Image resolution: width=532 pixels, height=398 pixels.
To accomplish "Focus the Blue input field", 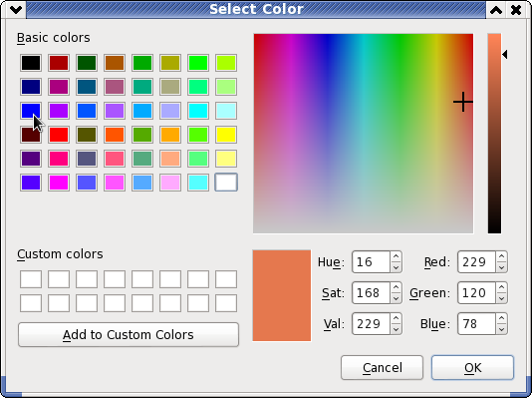I will pyautogui.click(x=476, y=323).
